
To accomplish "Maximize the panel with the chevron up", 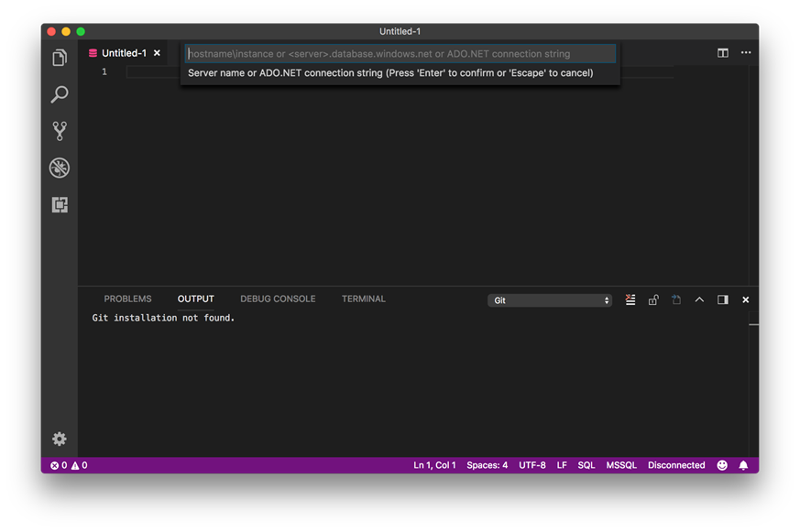I will [699, 299].
